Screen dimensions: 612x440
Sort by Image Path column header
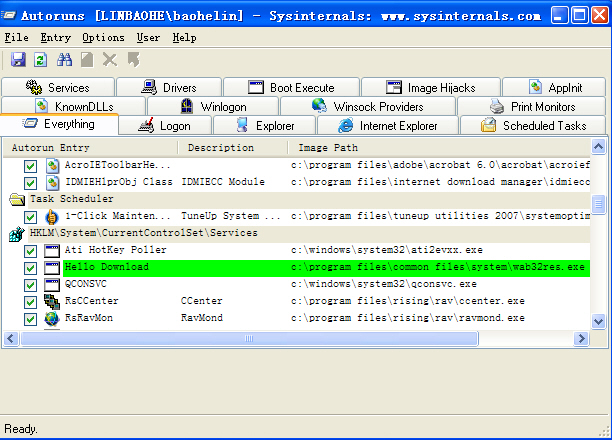(439, 148)
